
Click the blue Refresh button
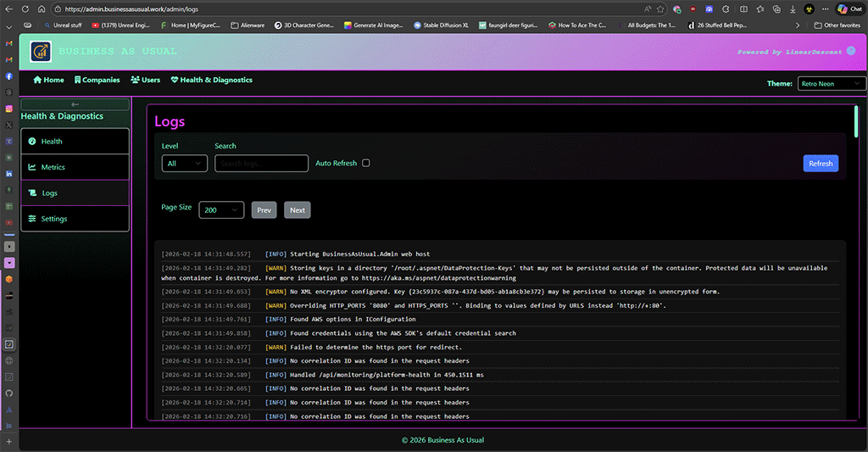(x=820, y=164)
